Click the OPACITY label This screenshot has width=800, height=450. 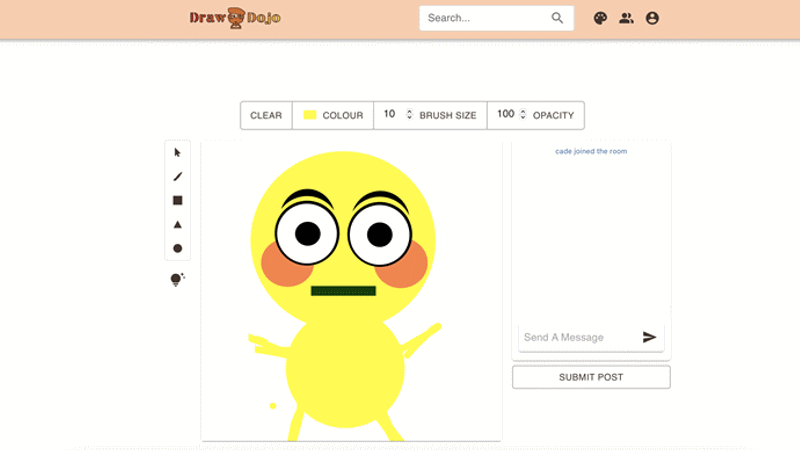tap(554, 115)
